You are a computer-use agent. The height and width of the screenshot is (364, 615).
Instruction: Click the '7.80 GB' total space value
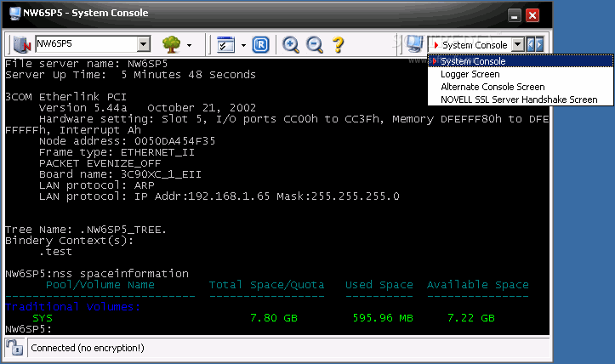tap(274, 318)
